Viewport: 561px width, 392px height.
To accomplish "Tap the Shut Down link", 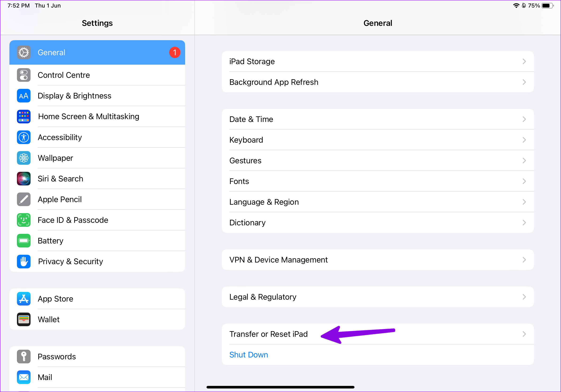I will 249,355.
